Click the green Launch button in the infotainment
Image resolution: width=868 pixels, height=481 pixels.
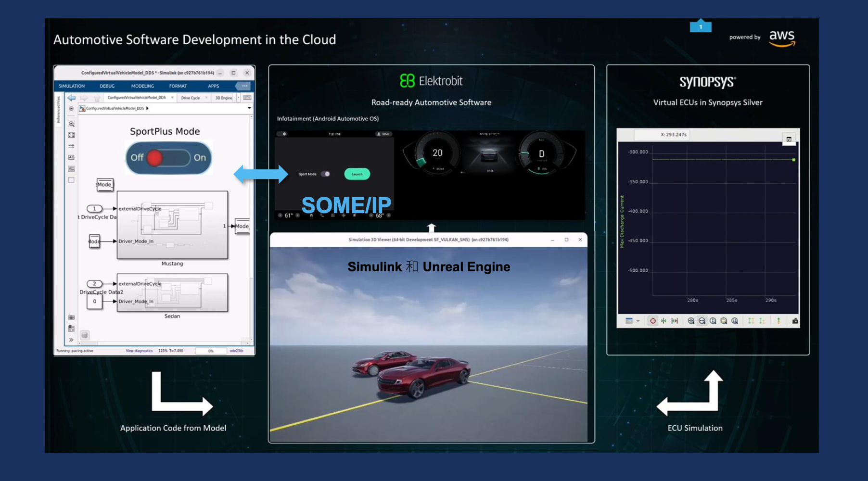357,174
